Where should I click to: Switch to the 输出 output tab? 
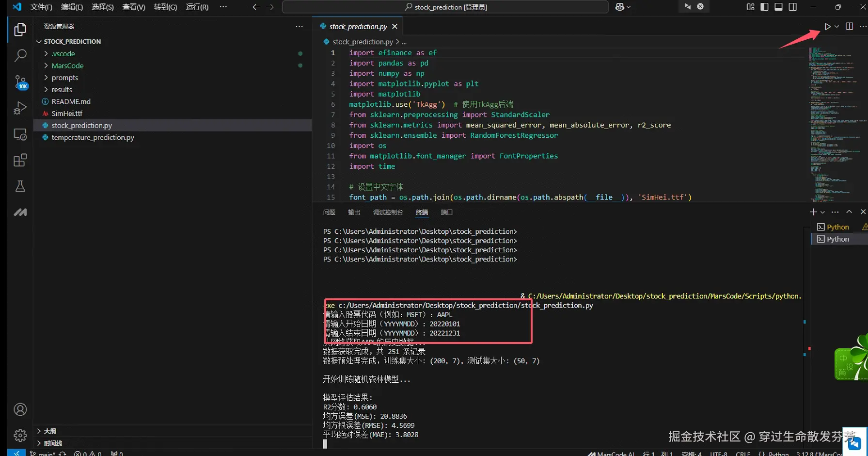[x=354, y=212]
